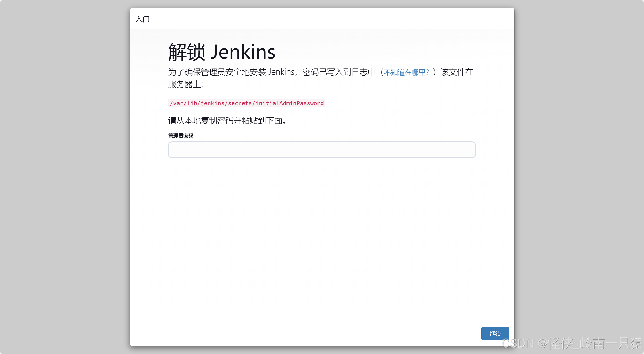Click the /var/lib/jenkins/secrets/initialAdminPassword path text

pos(247,103)
